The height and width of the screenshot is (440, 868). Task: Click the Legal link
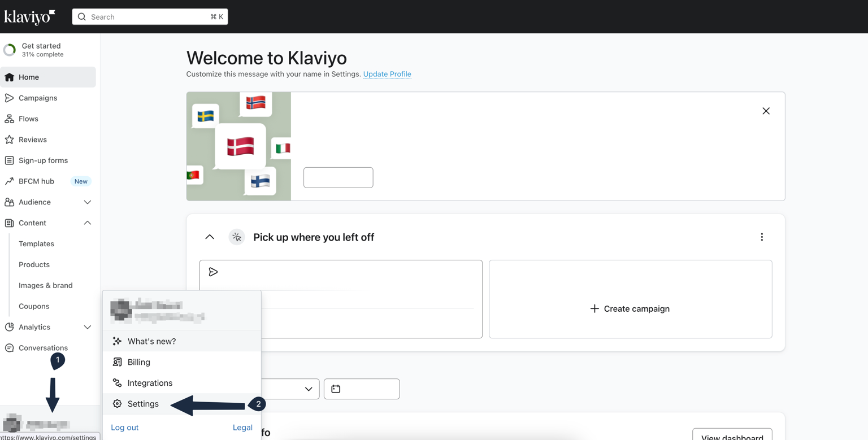(242, 428)
